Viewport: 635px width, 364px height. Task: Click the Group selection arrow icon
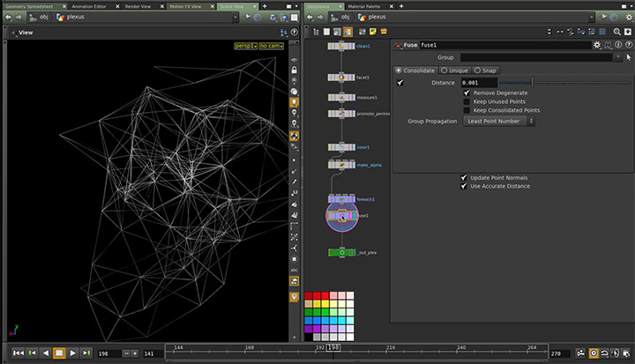click(629, 57)
